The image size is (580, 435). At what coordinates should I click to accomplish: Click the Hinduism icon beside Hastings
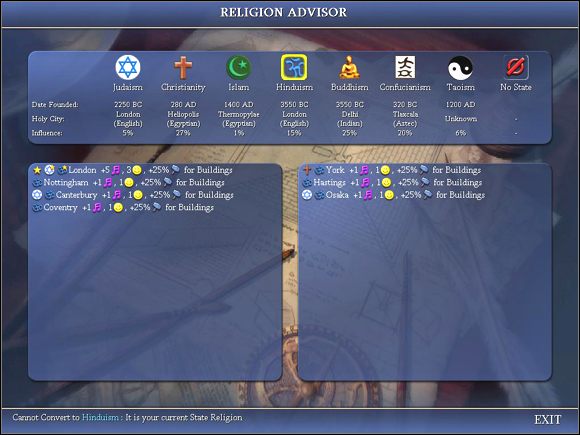[x=307, y=183]
